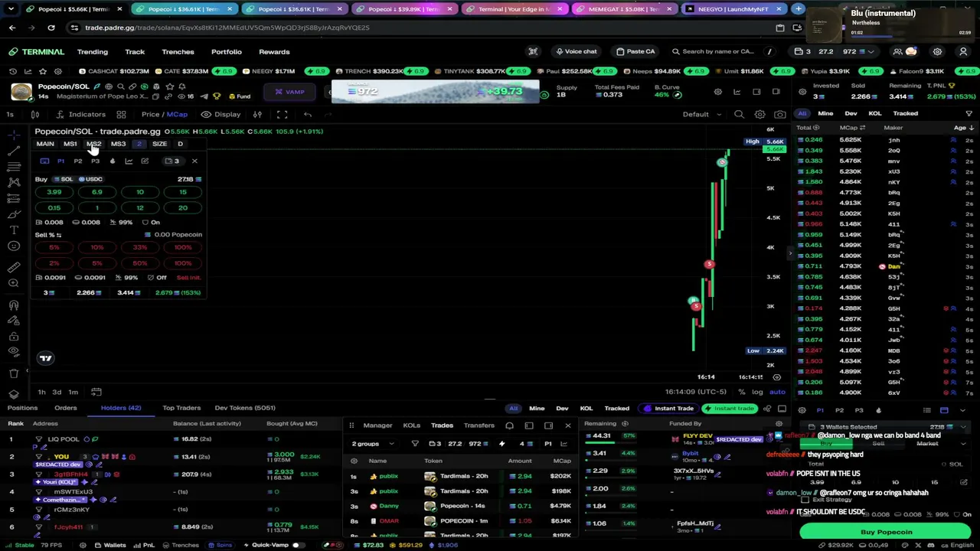This screenshot has width=980, height=551.
Task: Expand the 2 groups dropdown
Action: tap(373, 444)
